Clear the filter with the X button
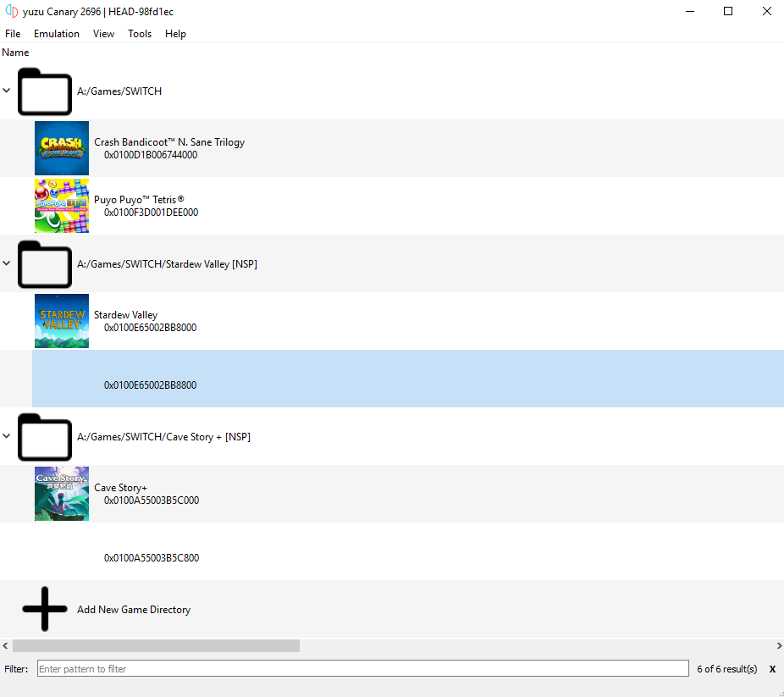The height and width of the screenshot is (697, 784). click(772, 669)
